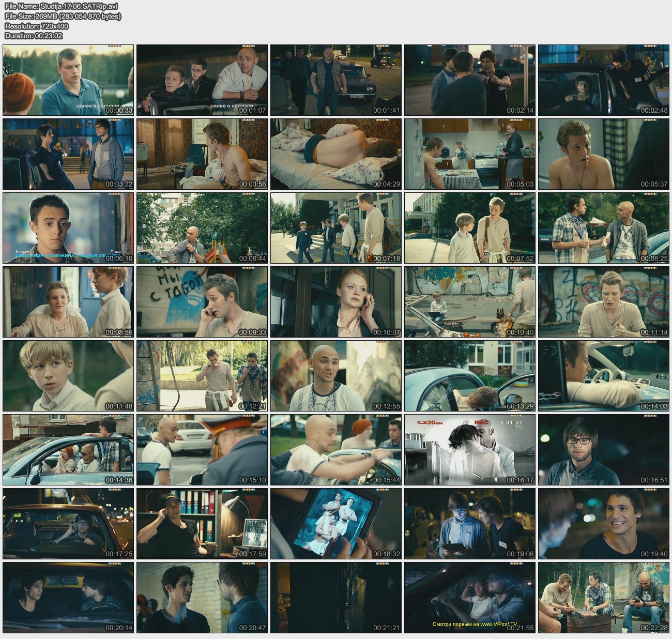Click the bedroom frame at 00:04:29
The height and width of the screenshot is (639, 672).
[335, 154]
